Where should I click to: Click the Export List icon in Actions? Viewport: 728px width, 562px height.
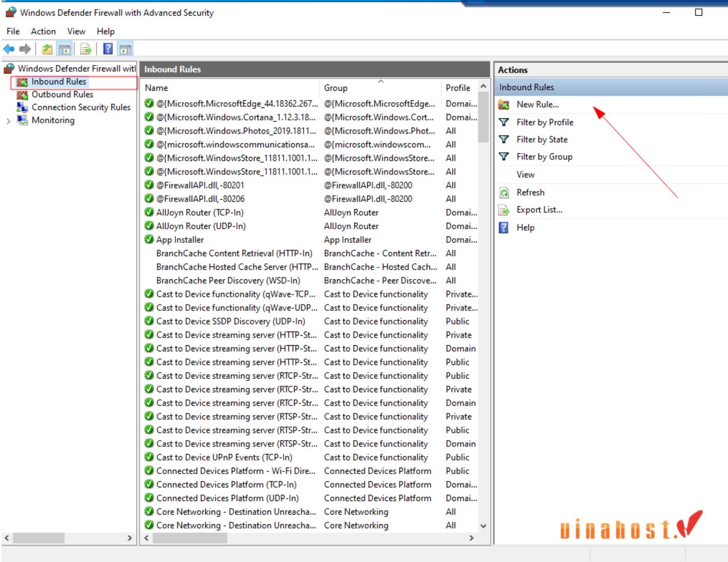[x=504, y=210]
